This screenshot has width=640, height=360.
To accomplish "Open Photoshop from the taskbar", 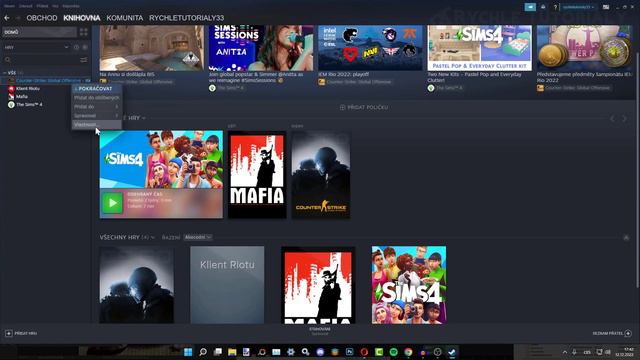I will tap(349, 352).
